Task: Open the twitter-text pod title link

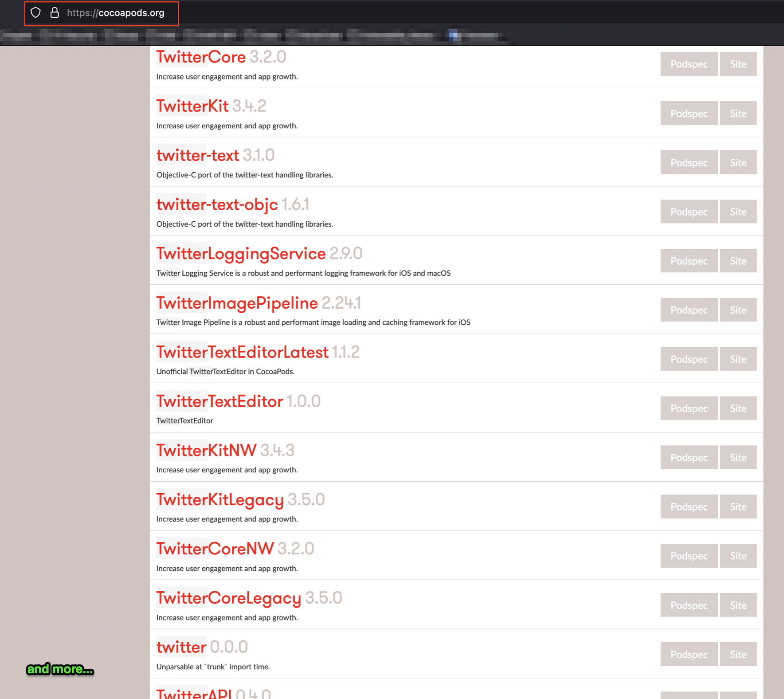Action: [198, 156]
